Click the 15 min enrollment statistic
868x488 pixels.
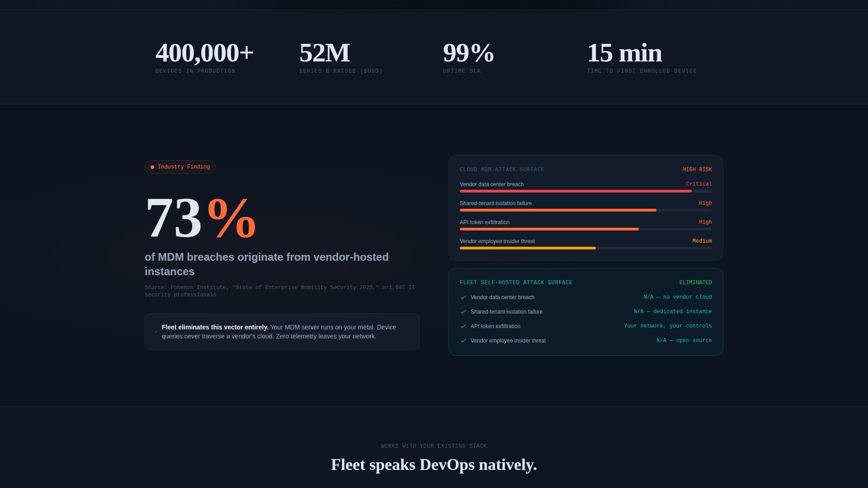coord(624,53)
